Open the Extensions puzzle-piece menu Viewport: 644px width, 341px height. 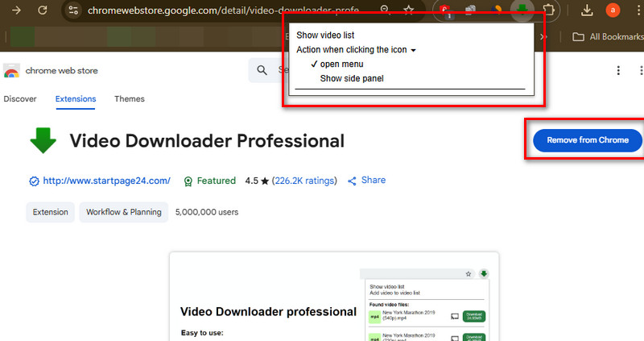click(548, 10)
